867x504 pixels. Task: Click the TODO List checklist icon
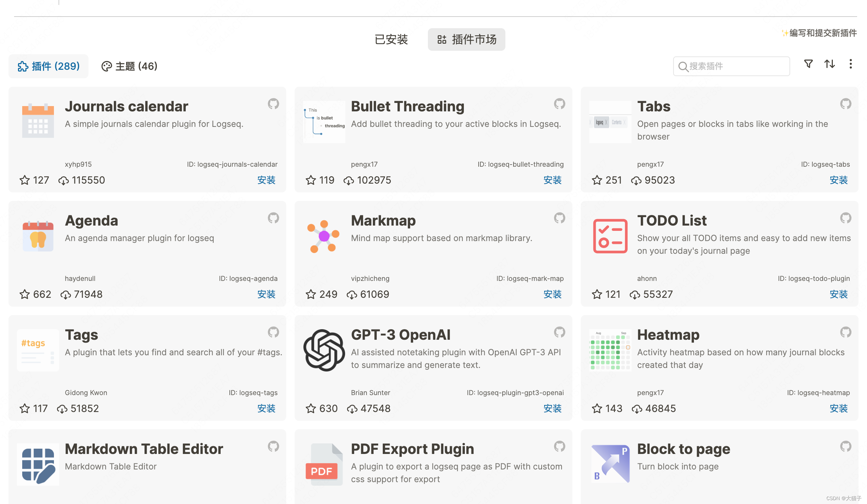tap(610, 236)
